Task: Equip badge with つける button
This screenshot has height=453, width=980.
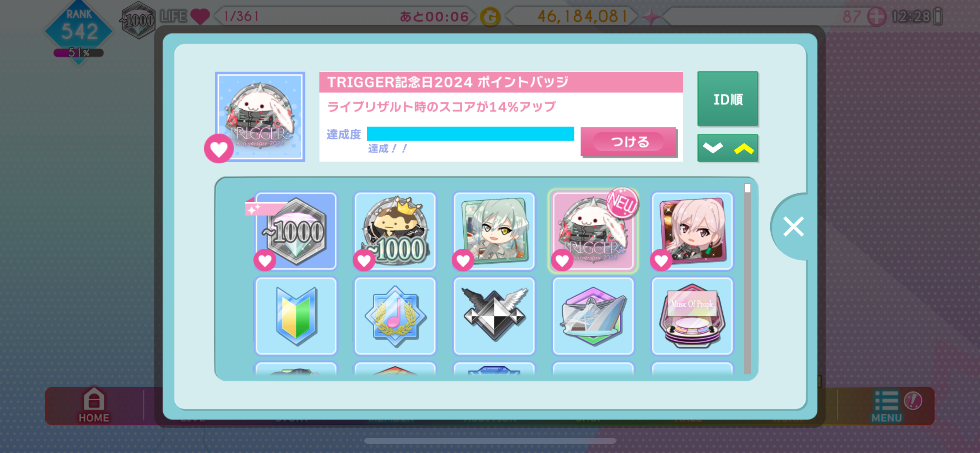Action: tap(628, 142)
